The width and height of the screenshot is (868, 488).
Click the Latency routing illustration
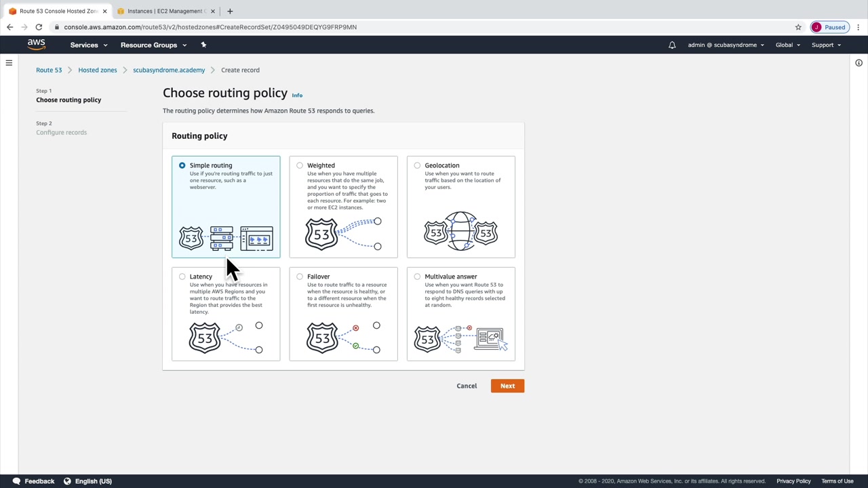pyautogui.click(x=226, y=337)
